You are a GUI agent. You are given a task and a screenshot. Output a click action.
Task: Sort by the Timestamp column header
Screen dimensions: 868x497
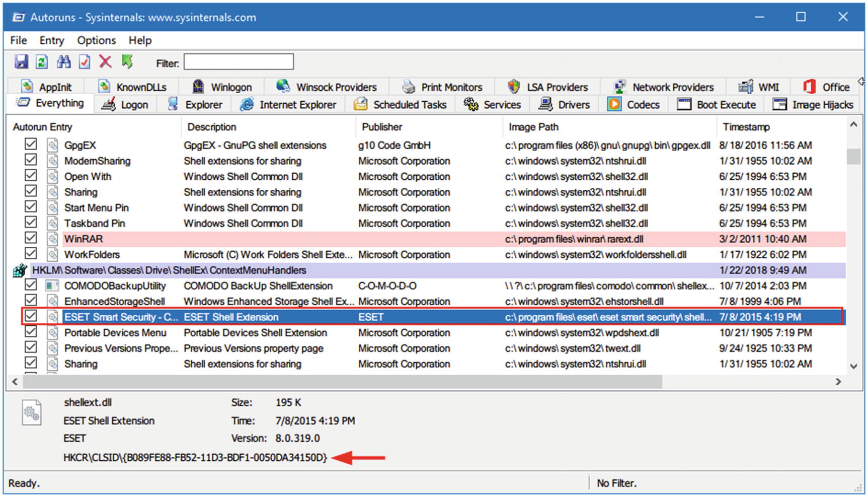tap(746, 127)
